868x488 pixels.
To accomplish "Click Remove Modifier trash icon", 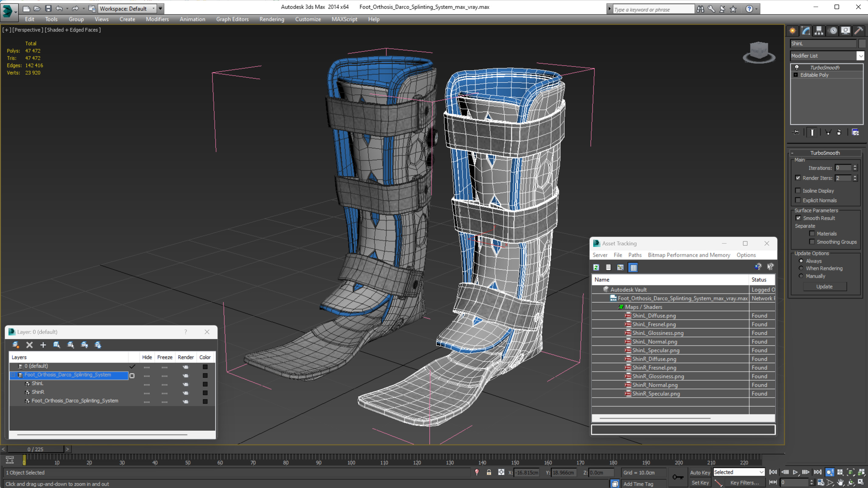I will 839,132.
